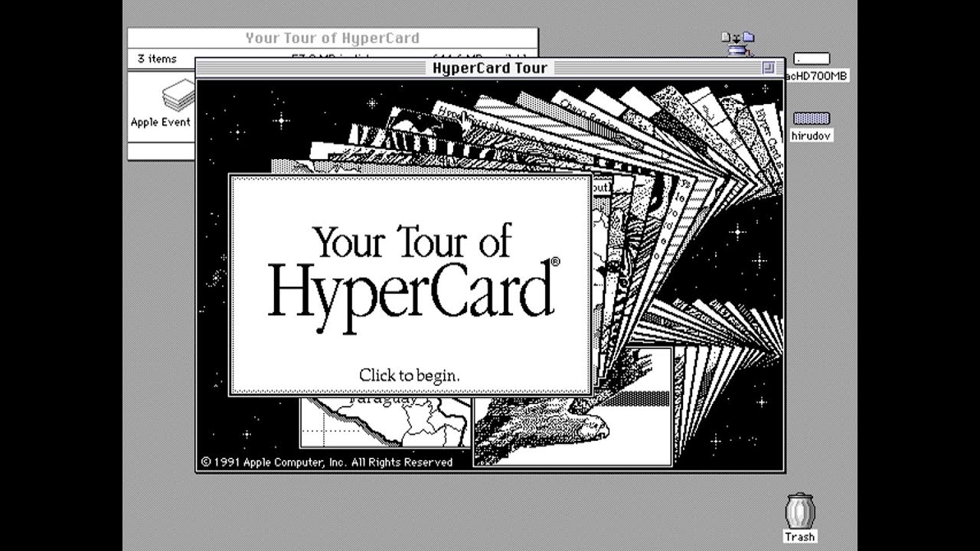Select the MacHD700MB hard disk icon
Screen dimensions: 980x551
[x=813, y=59]
